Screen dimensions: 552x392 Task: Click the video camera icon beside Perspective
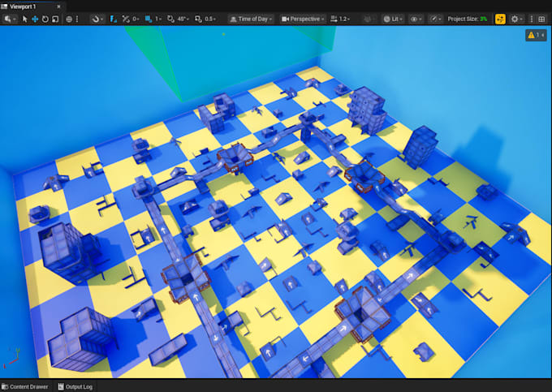coord(285,19)
